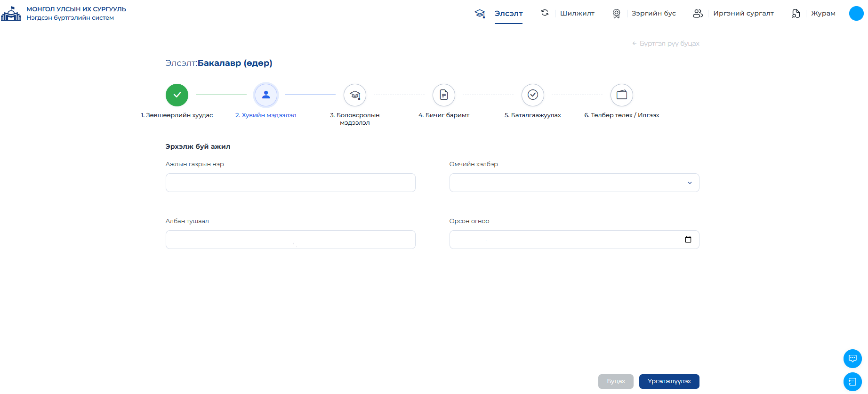Click the person icon for step 2
Screen dimensions: 868x394
[266, 95]
